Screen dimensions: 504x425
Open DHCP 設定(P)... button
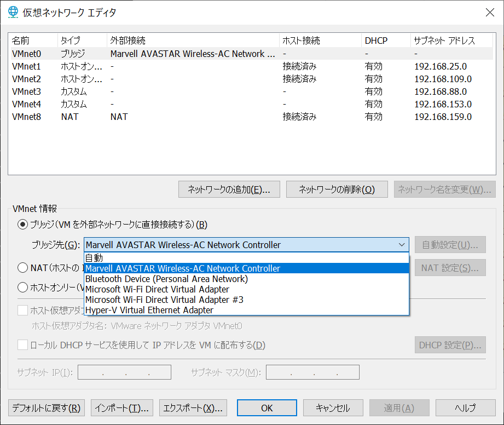tap(450, 345)
